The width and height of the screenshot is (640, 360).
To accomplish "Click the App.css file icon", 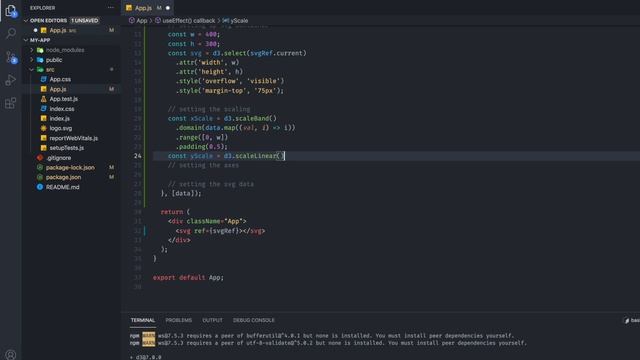I will (x=44, y=79).
